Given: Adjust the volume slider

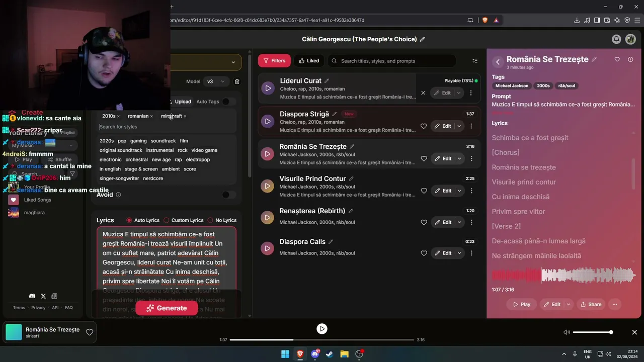Looking at the screenshot, I should coord(592,332).
